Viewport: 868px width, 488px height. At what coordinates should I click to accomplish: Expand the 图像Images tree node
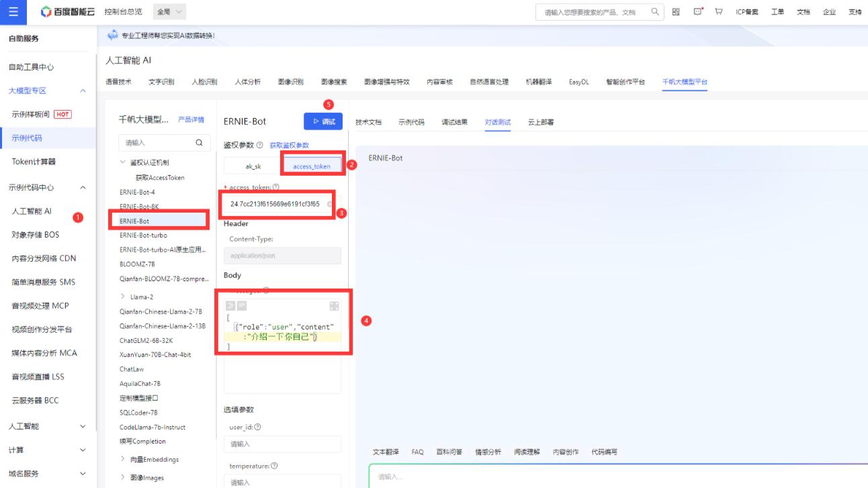pyautogui.click(x=123, y=477)
